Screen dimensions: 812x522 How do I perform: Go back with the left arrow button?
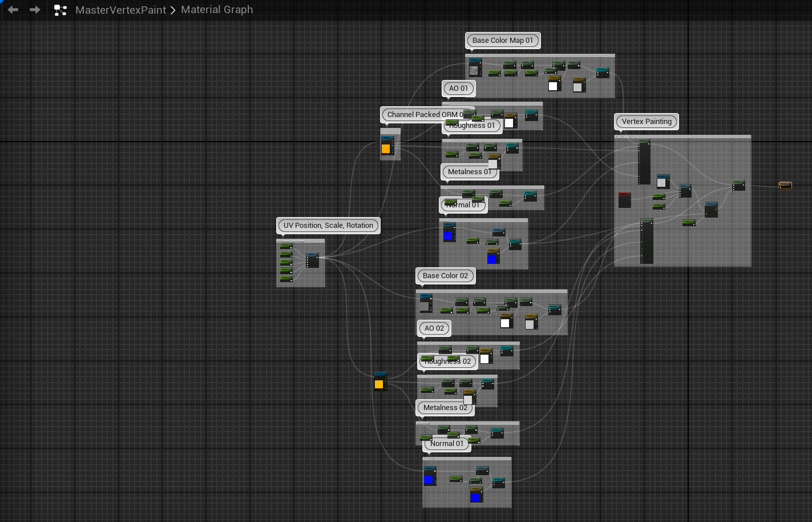(x=13, y=10)
